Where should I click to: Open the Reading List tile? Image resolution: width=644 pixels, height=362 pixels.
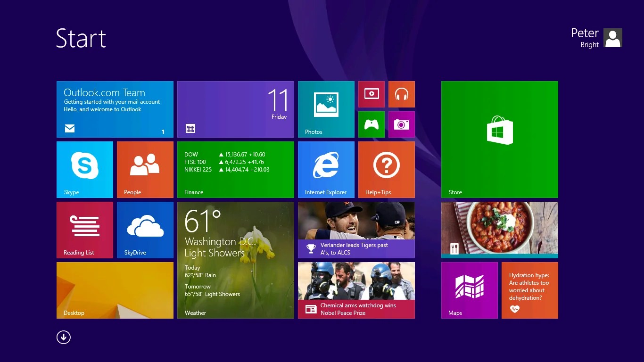click(85, 230)
